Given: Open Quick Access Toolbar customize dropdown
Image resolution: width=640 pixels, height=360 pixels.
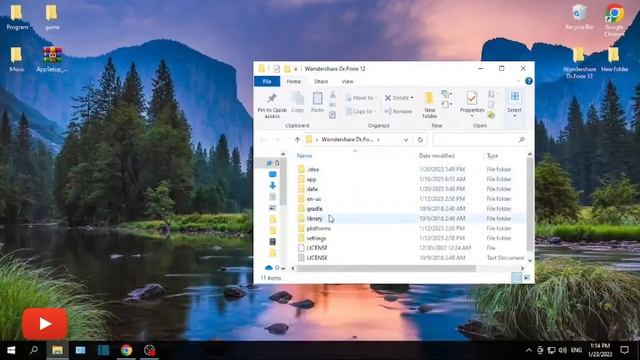Looking at the screenshot, I should pos(296,69).
